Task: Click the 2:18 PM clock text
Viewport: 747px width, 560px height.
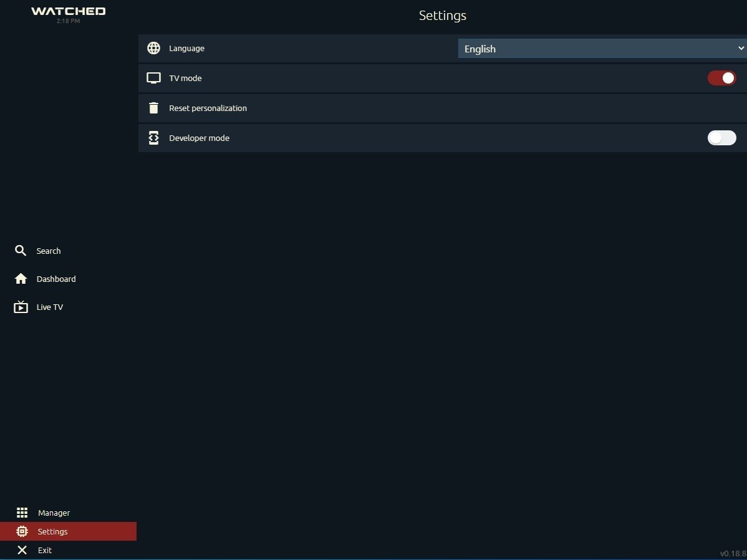Action: coord(68,21)
